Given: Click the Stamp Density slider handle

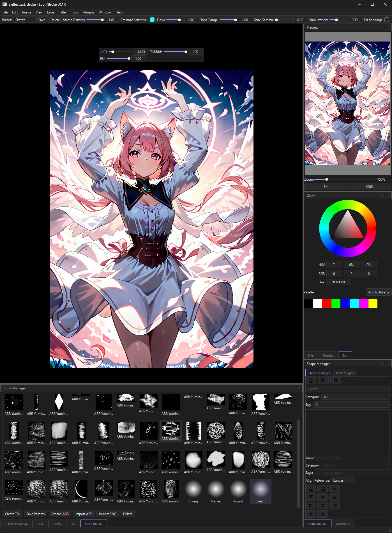Looking at the screenshot, I should coord(102,20).
